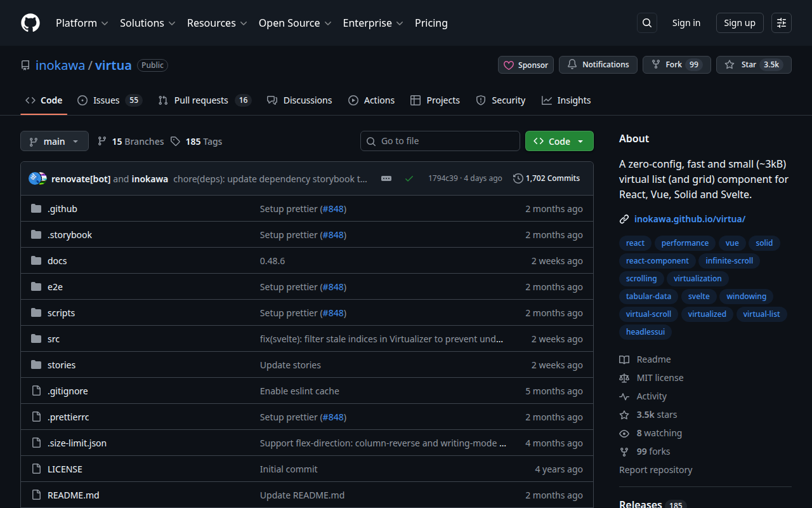Open the main branch selector dropdown

(x=54, y=141)
